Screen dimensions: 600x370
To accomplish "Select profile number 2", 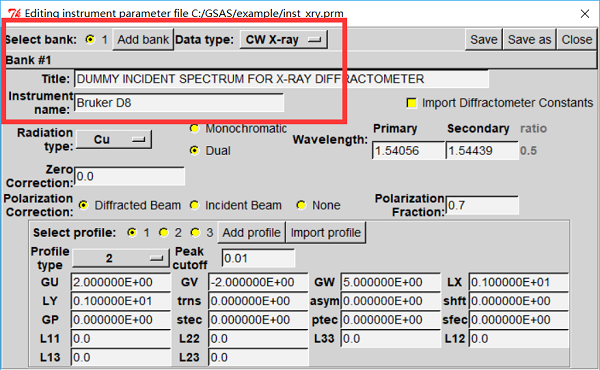I will click(x=164, y=233).
